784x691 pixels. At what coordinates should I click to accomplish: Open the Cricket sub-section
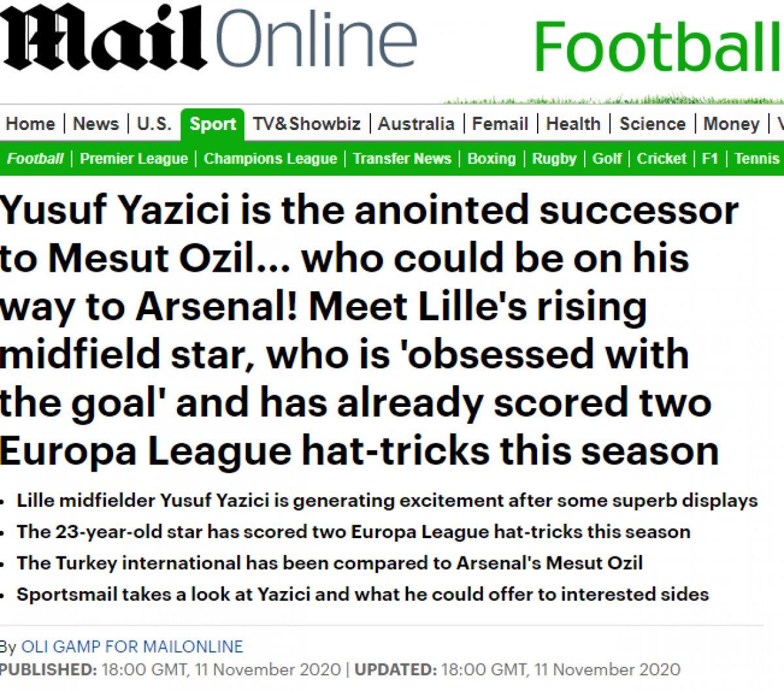tap(661, 159)
